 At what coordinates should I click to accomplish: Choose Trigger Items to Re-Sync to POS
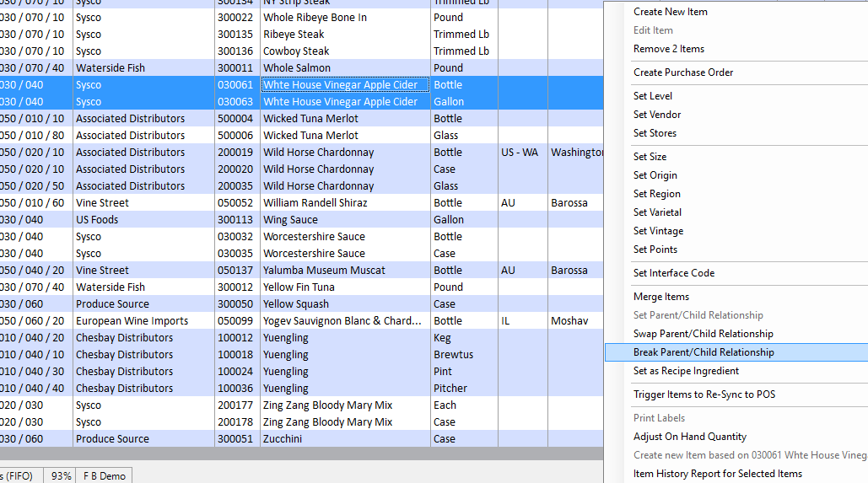[704, 394]
